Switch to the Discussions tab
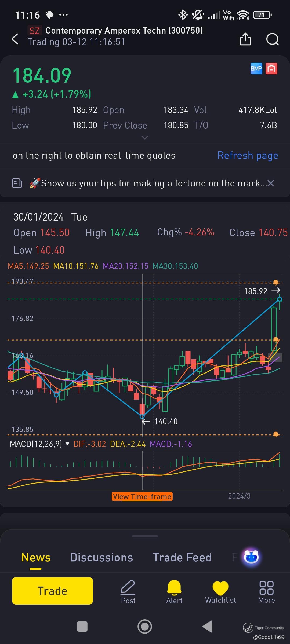Image resolution: width=290 pixels, height=644 pixels. click(102, 557)
